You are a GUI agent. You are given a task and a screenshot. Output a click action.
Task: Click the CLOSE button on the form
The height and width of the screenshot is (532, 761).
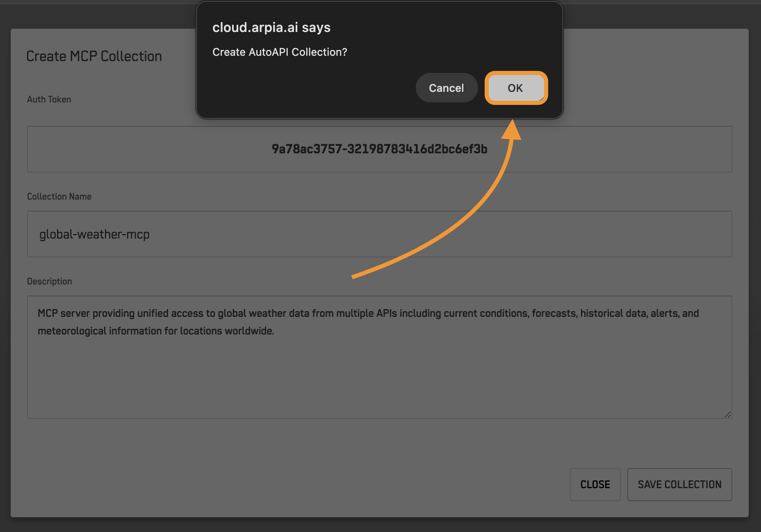(595, 484)
